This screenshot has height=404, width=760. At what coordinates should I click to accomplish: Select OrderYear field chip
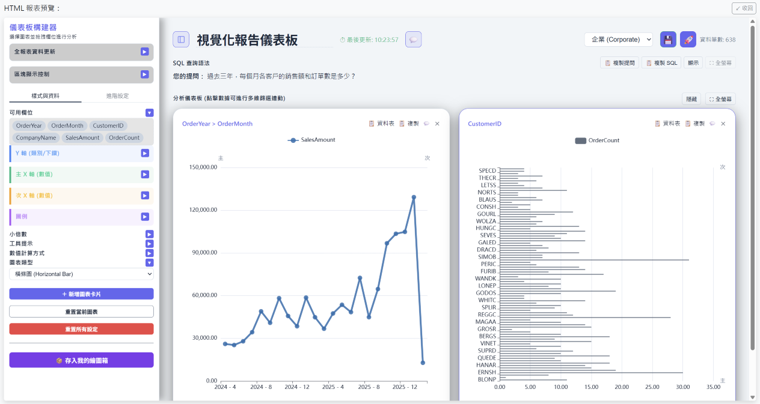click(x=29, y=125)
